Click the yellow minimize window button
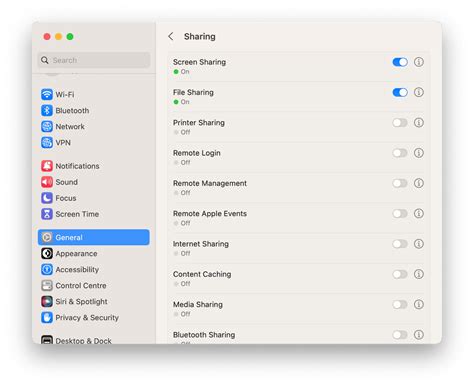Image resolution: width=474 pixels, height=386 pixels. click(x=58, y=36)
